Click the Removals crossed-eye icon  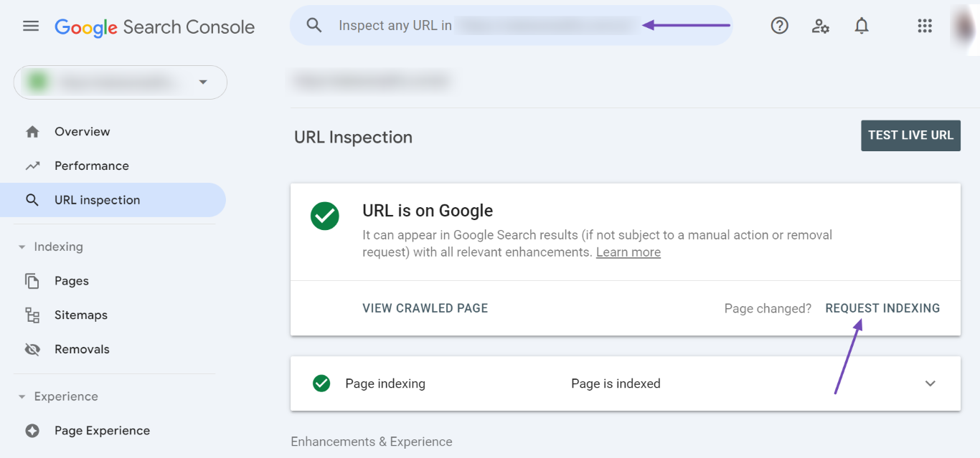click(32, 350)
